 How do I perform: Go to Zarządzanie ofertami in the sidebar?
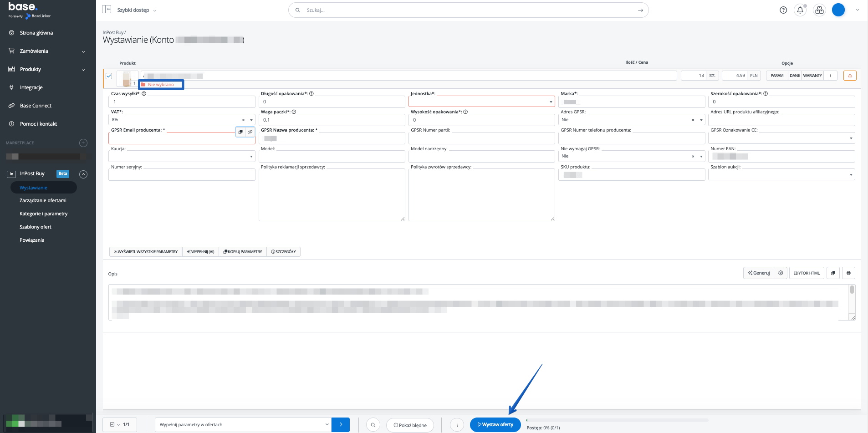point(43,201)
